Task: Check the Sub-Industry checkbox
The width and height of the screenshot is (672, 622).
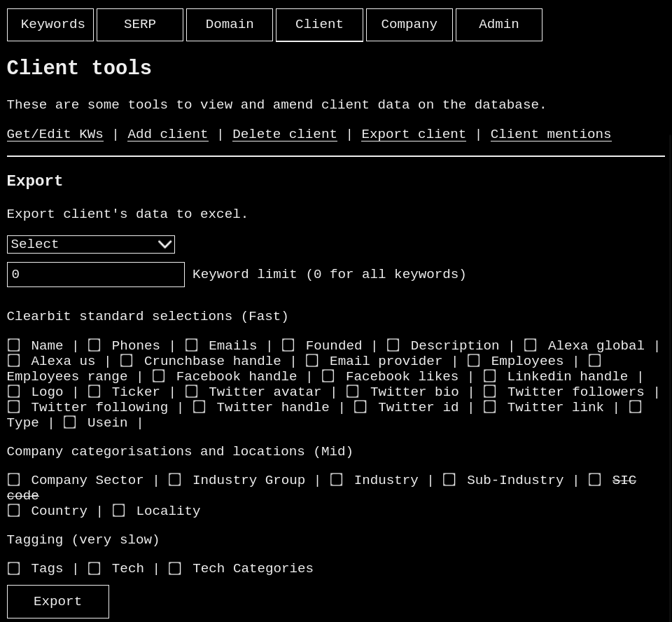Action: point(449,480)
